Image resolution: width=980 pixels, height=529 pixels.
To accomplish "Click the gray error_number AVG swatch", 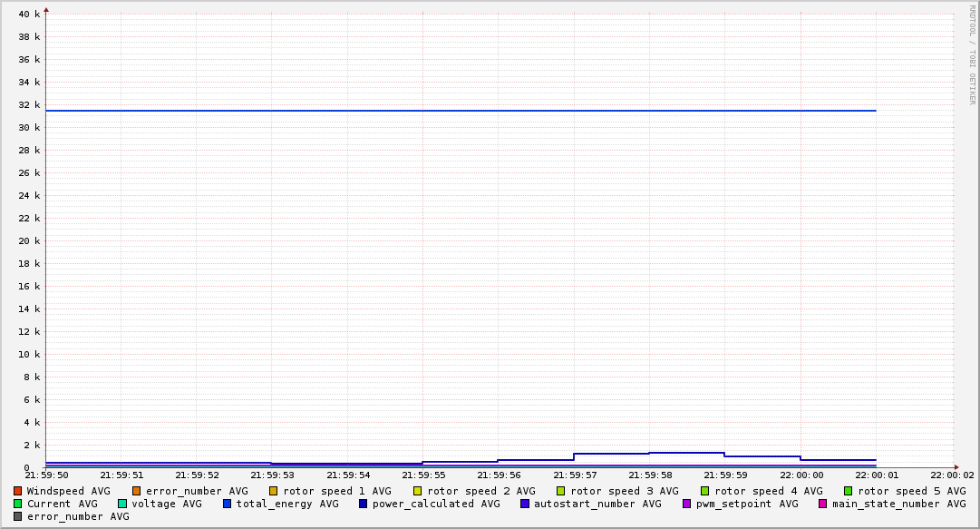I will tap(17, 516).
